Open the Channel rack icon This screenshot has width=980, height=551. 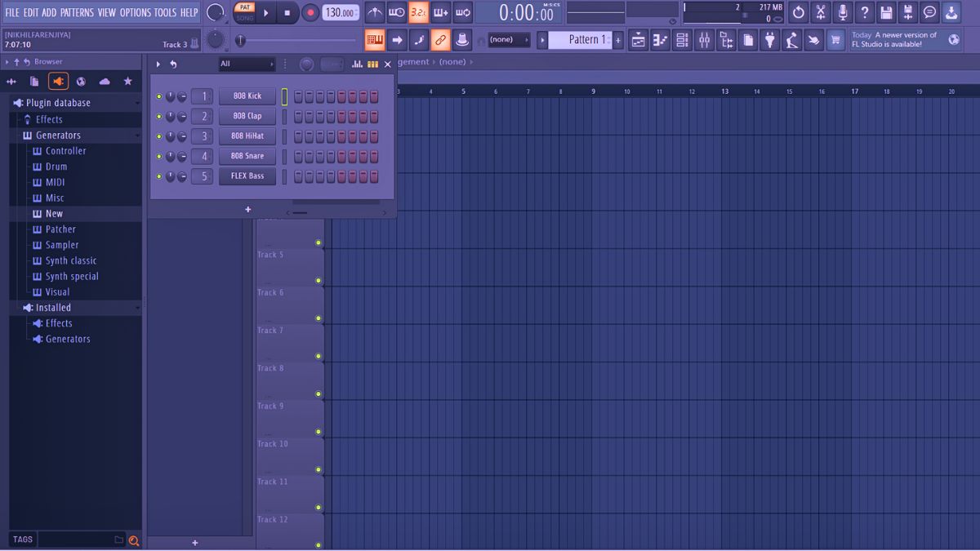(682, 39)
